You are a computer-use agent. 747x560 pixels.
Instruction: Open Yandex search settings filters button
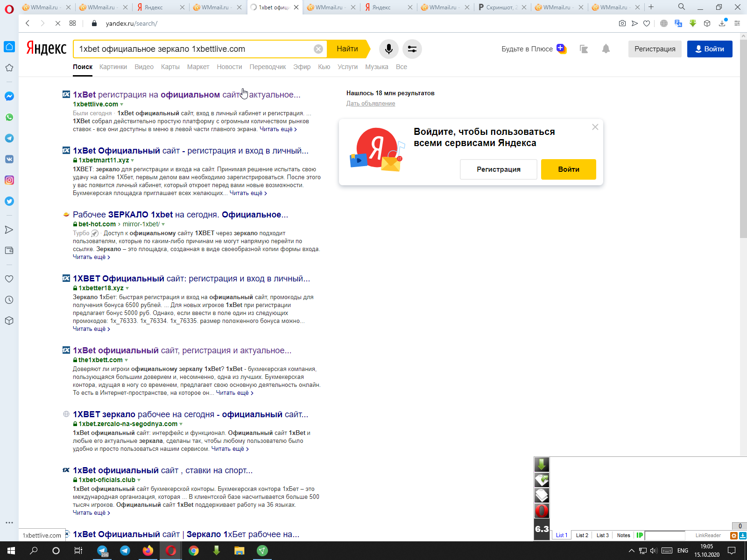coord(412,49)
